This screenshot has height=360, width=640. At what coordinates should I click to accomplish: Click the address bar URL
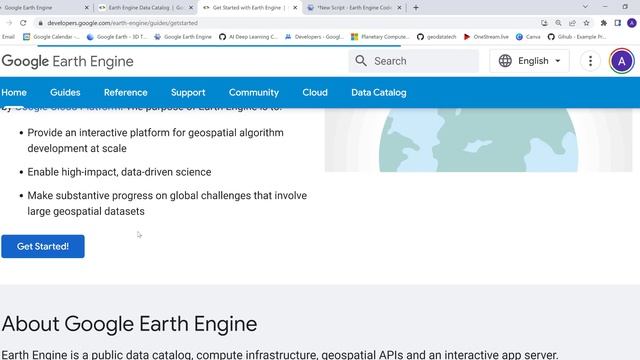pyautogui.click(x=122, y=23)
